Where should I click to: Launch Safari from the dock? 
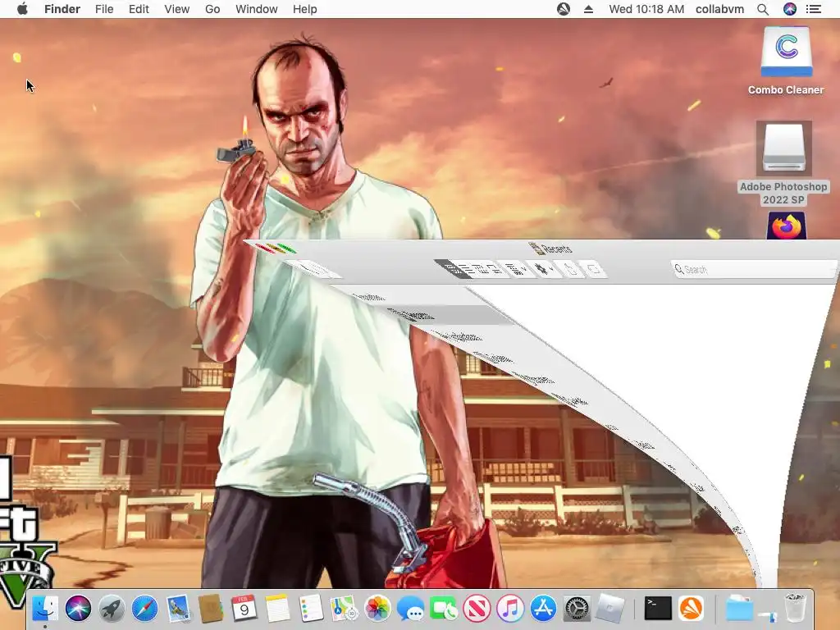click(144, 609)
